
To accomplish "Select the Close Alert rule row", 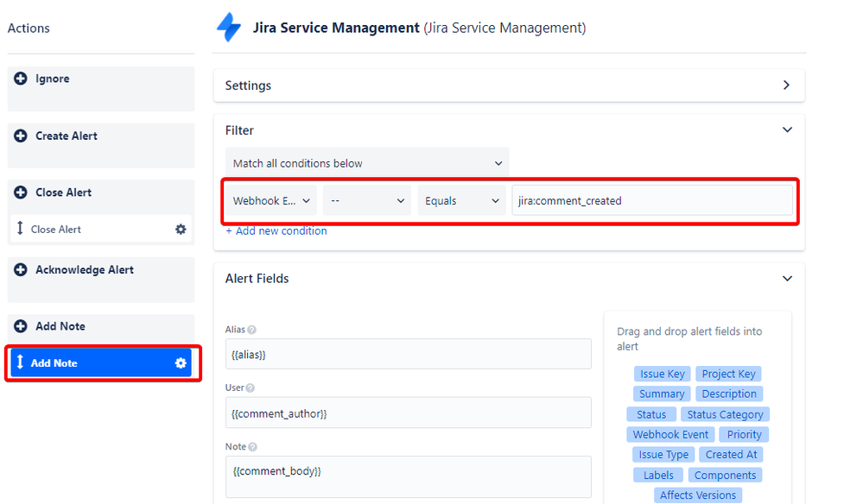I will (x=101, y=230).
